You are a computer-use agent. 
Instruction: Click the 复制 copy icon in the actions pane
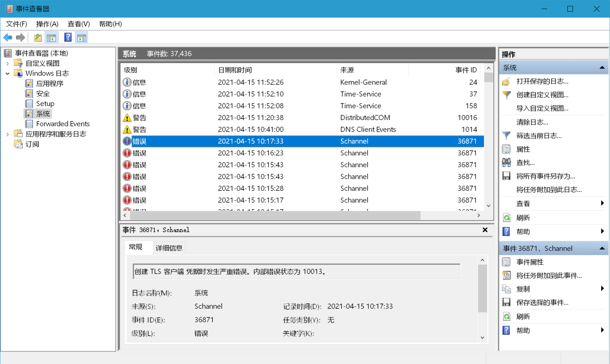[x=506, y=288]
